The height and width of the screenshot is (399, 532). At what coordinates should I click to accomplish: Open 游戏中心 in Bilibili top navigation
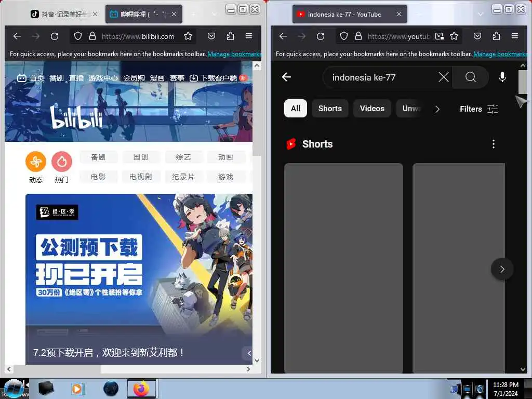[x=103, y=78]
